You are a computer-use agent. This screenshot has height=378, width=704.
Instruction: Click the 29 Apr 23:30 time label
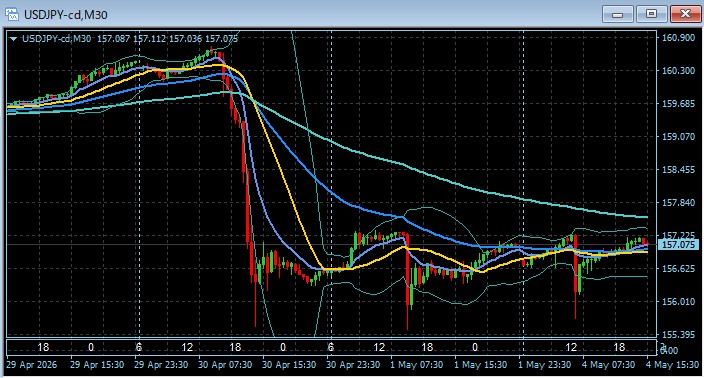click(x=161, y=365)
